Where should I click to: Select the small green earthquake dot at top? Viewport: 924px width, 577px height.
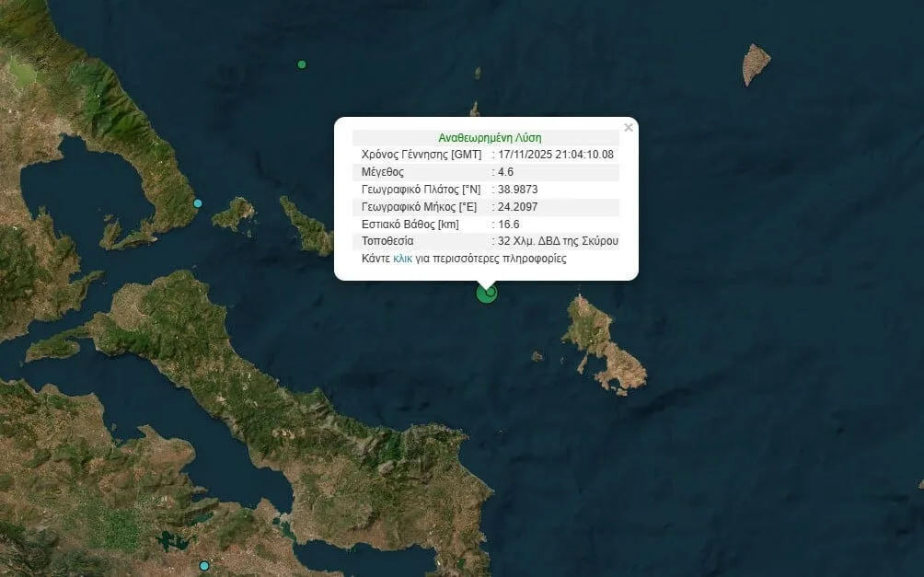pos(302,64)
